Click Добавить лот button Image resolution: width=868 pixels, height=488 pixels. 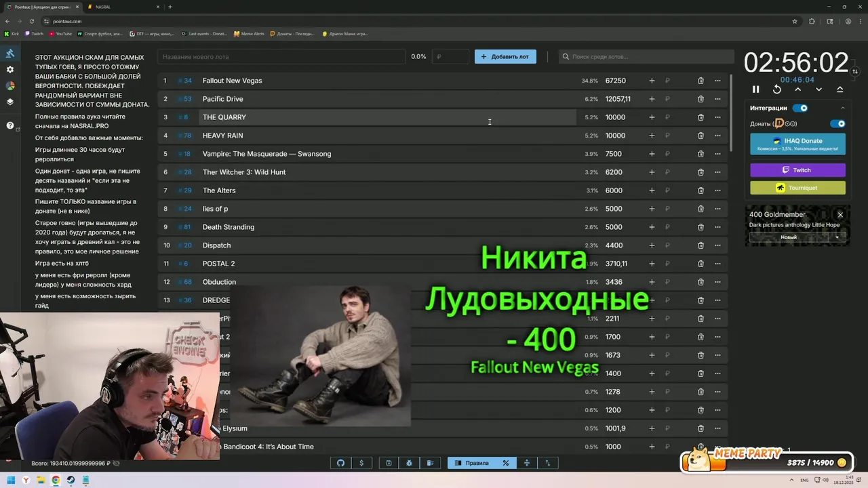(505, 57)
